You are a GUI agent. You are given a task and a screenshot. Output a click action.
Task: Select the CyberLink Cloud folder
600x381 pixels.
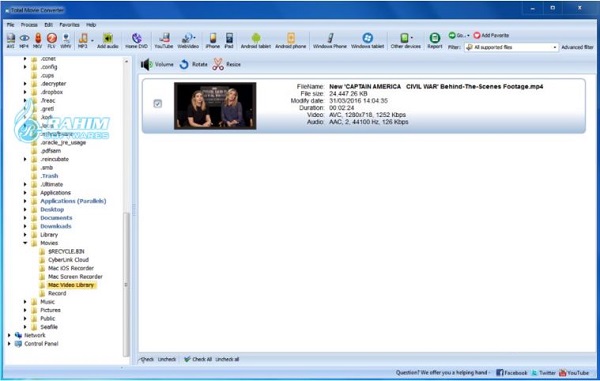point(68,260)
